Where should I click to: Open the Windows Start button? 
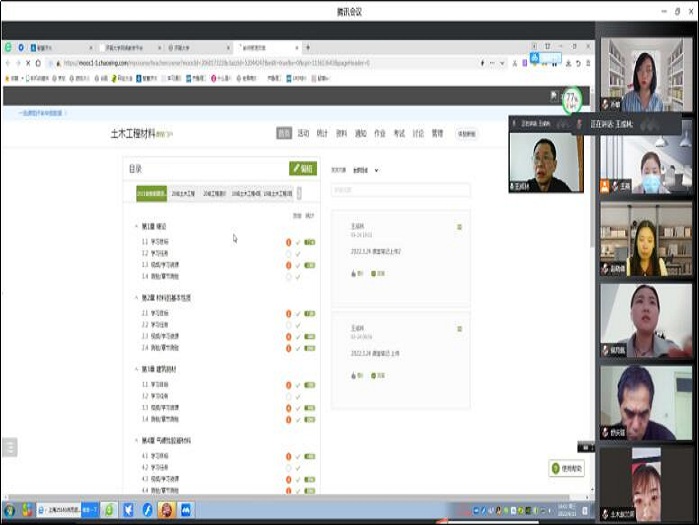pos(9,510)
